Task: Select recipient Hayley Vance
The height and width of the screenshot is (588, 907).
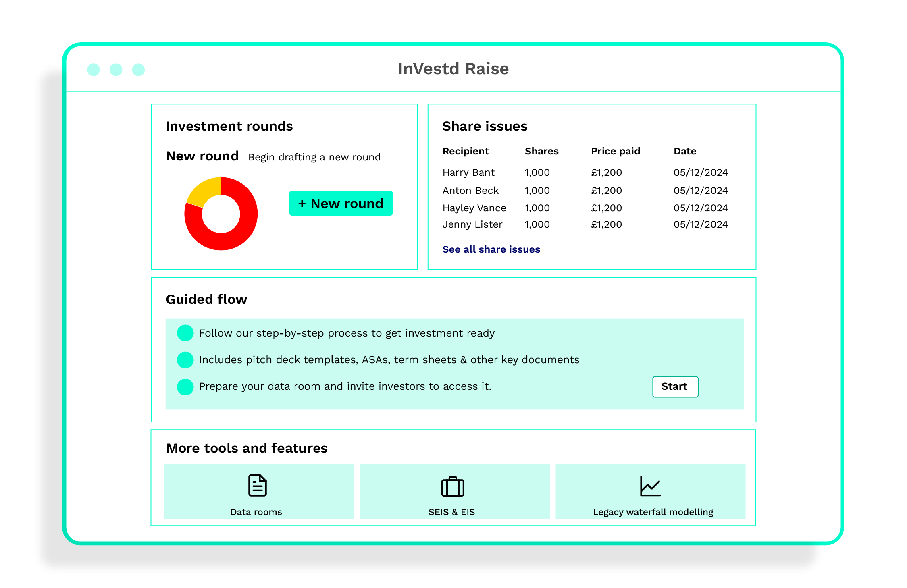Action: [474, 208]
